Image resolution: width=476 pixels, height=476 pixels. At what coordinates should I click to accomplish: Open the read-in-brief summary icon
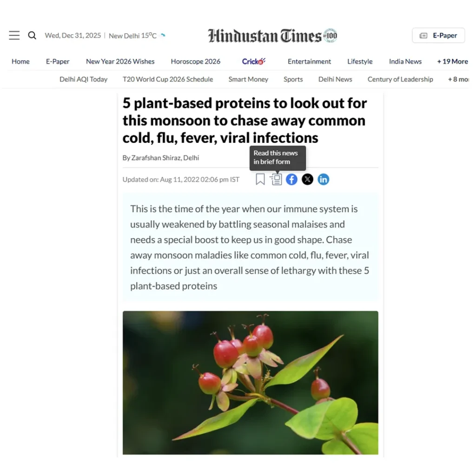[276, 179]
